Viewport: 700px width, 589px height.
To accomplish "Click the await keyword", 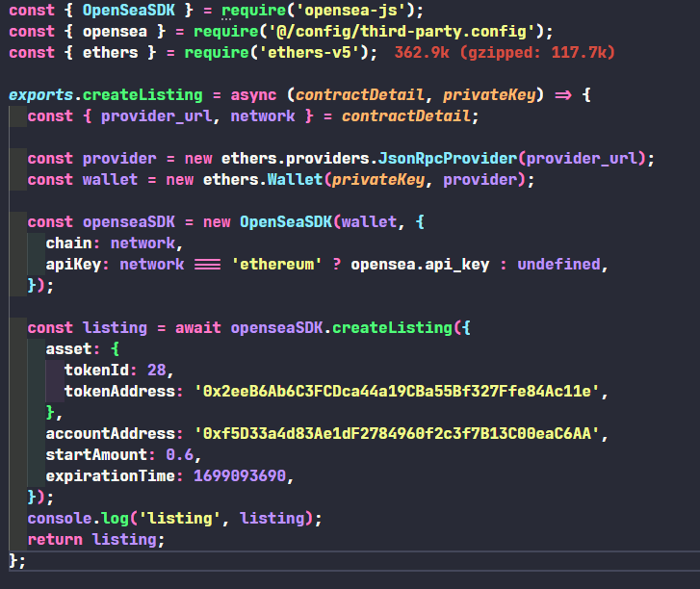I will click(x=197, y=328).
